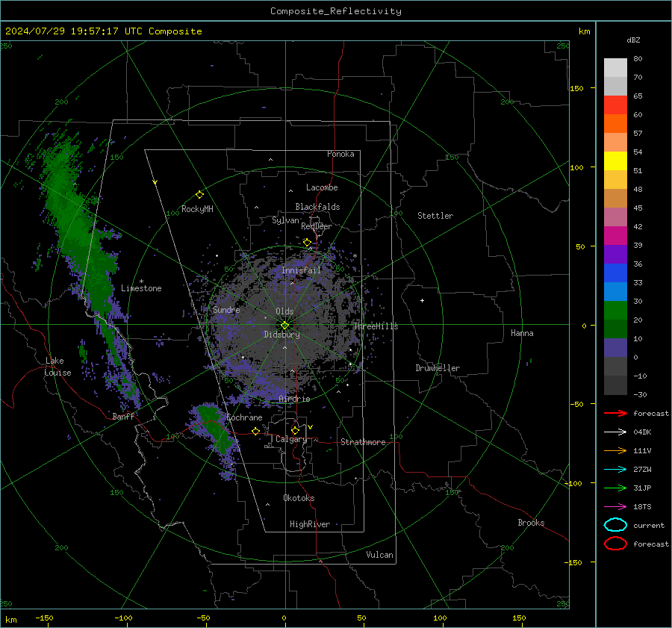
Task: Click the yellow radar site marker near Olds
Action: [x=285, y=326]
